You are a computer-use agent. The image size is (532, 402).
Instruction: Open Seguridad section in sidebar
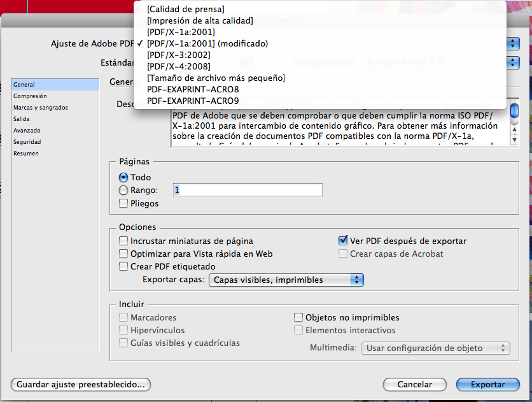tap(55, 142)
